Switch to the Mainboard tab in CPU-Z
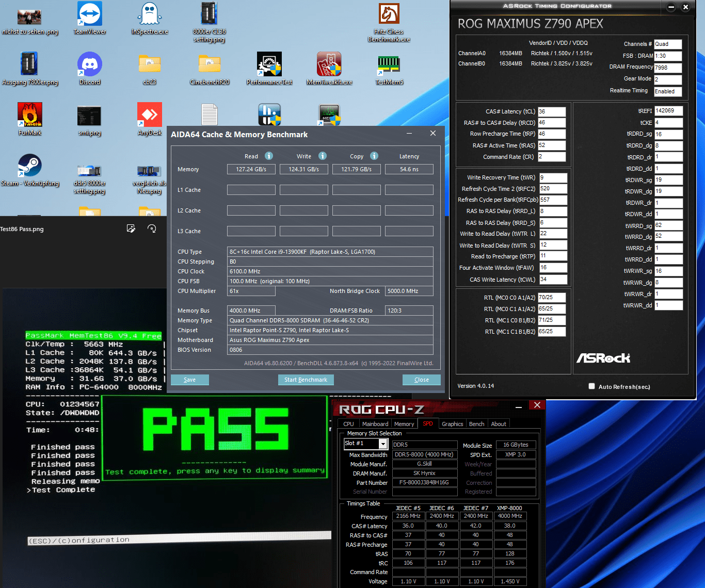Screen dimensions: 705x588 coord(375,424)
